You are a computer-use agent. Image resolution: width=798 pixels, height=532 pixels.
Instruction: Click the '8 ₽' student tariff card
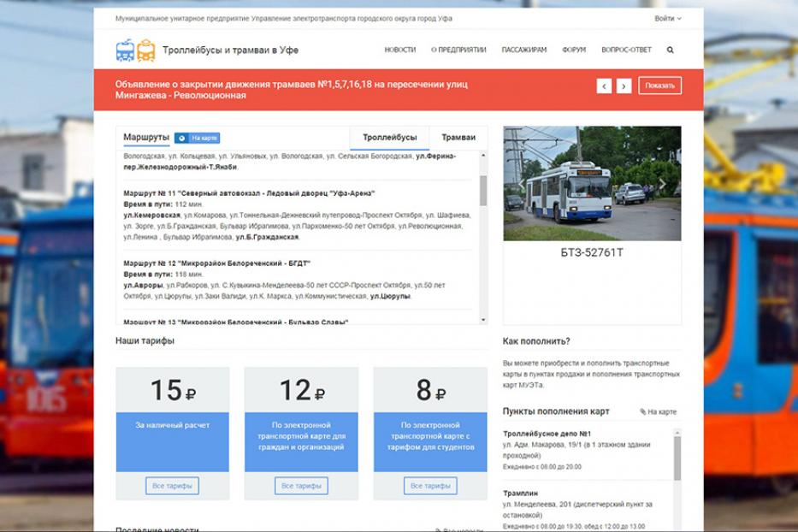click(x=430, y=434)
